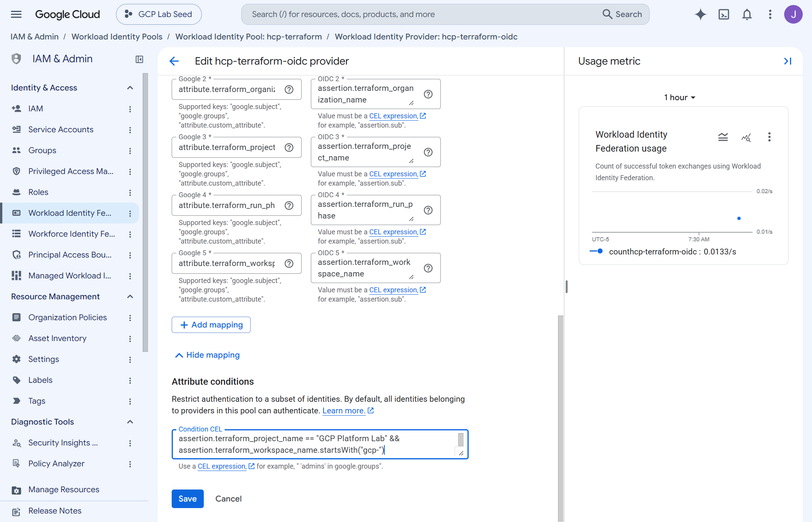The image size is (812, 522).
Task: Open the GCP Lab Seed project picker
Action: coord(159,14)
